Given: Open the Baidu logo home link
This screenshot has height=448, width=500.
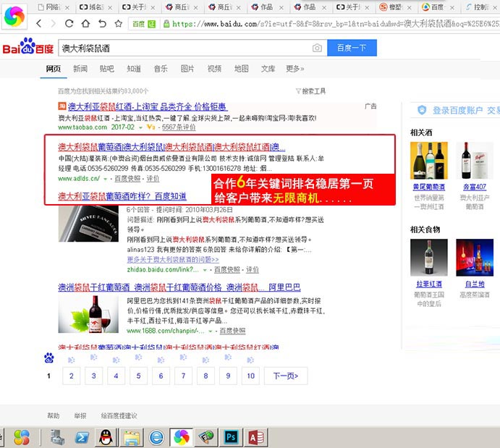Looking at the screenshot, I should [28, 46].
